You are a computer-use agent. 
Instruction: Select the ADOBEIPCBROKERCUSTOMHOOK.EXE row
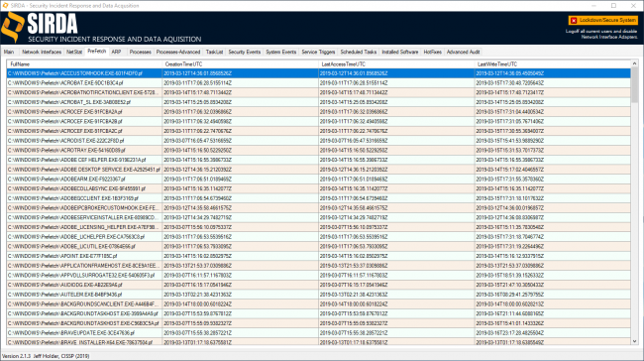click(319, 208)
